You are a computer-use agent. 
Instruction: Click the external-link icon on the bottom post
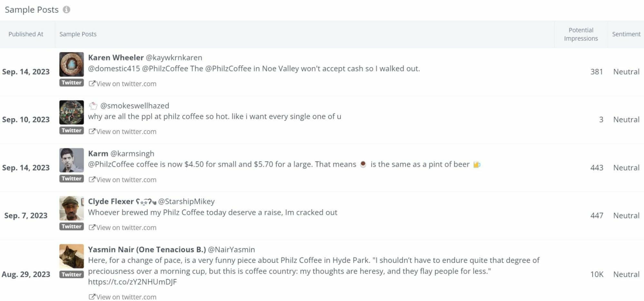(92, 296)
